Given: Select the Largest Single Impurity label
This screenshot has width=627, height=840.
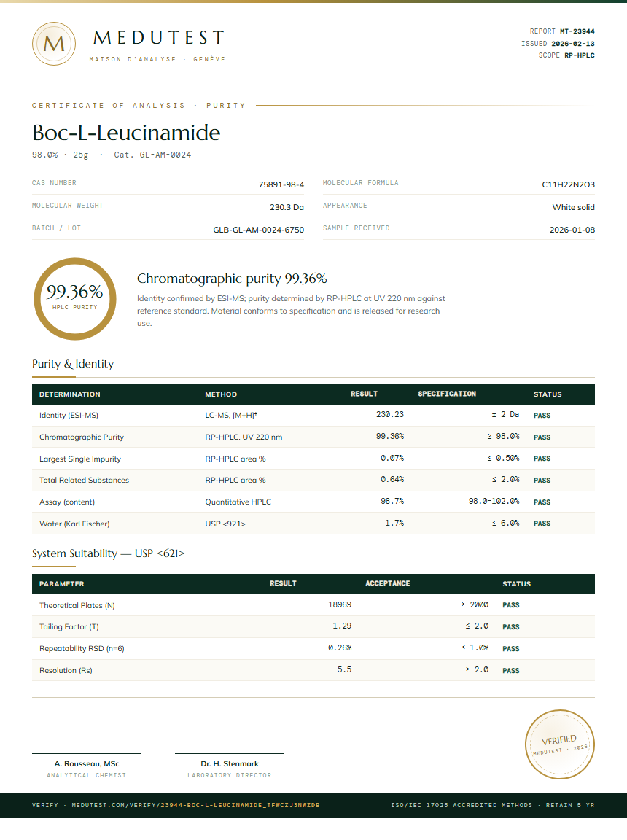Looking at the screenshot, I should (x=79, y=459).
